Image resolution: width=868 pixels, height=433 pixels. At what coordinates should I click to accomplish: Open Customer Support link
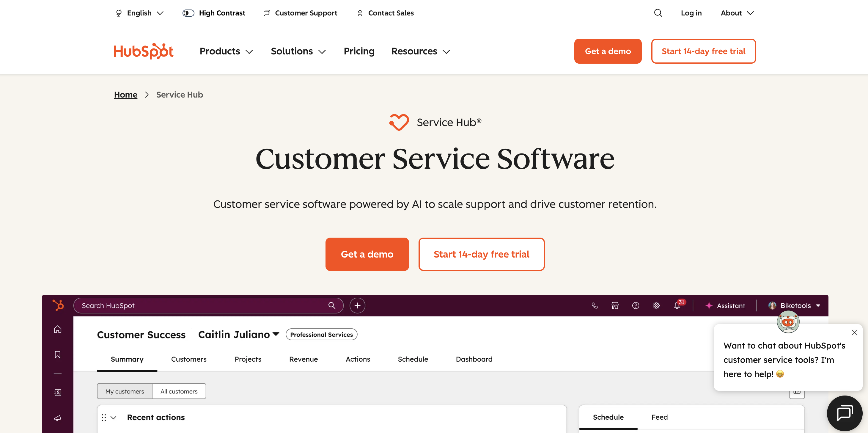(x=300, y=13)
